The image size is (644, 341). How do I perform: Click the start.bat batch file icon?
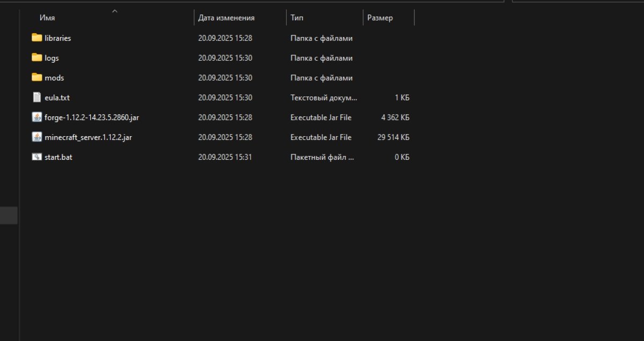point(36,157)
